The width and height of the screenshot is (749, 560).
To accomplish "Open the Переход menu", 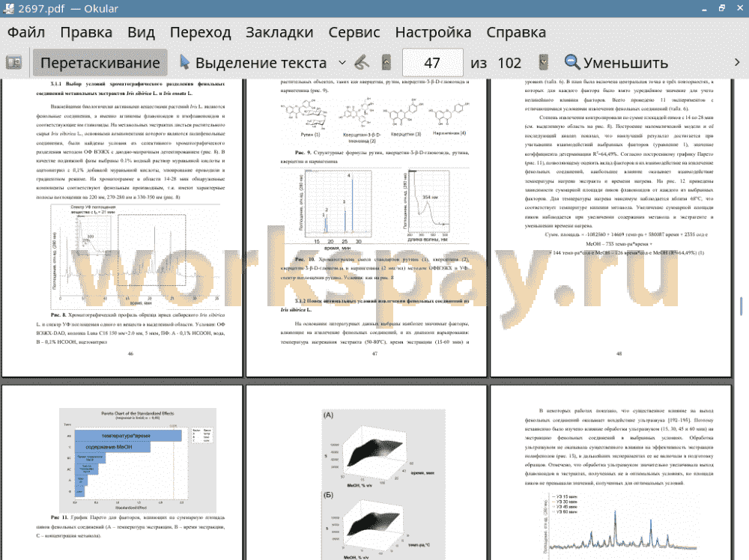I will 201,32.
